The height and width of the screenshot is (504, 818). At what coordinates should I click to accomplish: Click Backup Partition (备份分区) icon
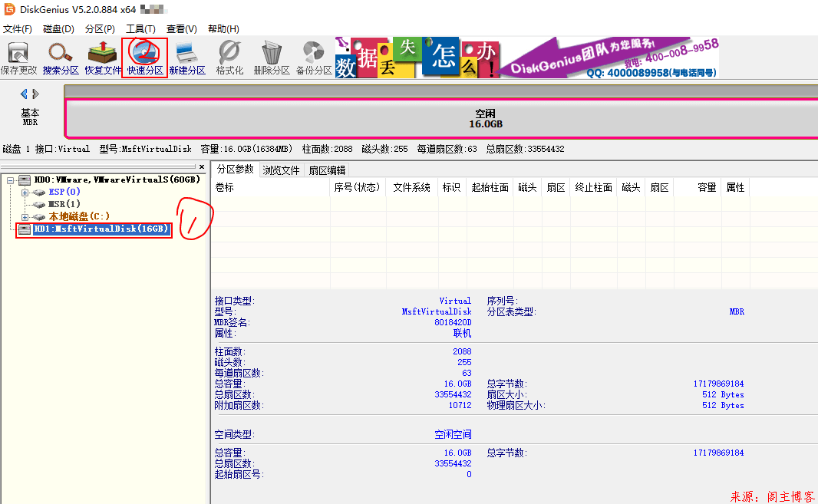314,58
